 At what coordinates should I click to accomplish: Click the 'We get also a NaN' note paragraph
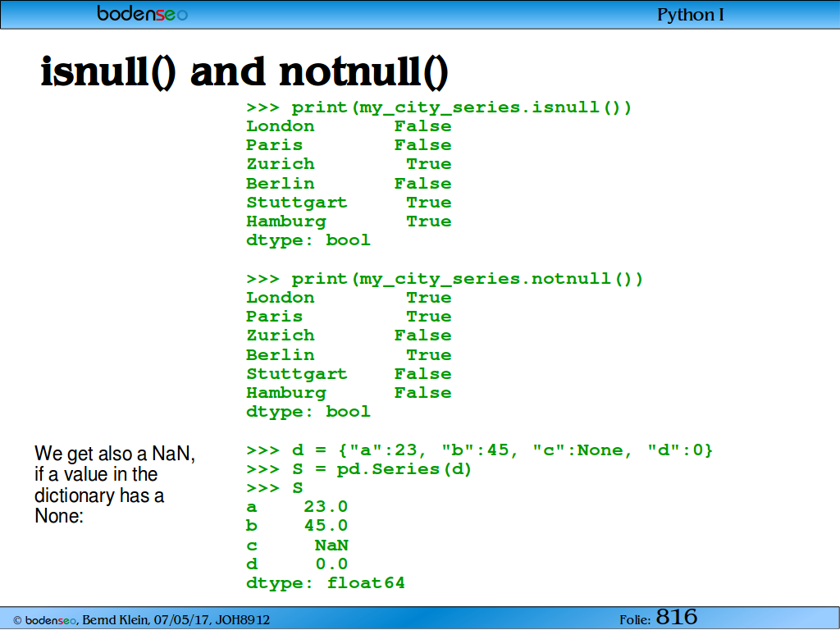click(x=115, y=484)
